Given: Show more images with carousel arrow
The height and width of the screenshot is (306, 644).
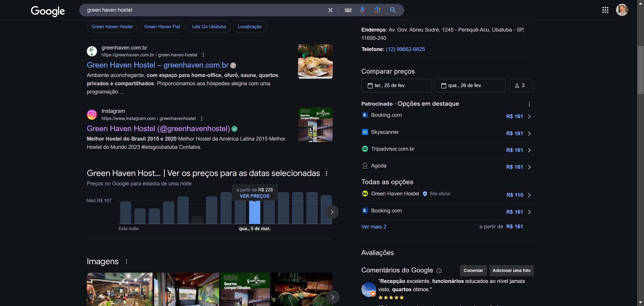Looking at the screenshot, I should click(333, 297).
